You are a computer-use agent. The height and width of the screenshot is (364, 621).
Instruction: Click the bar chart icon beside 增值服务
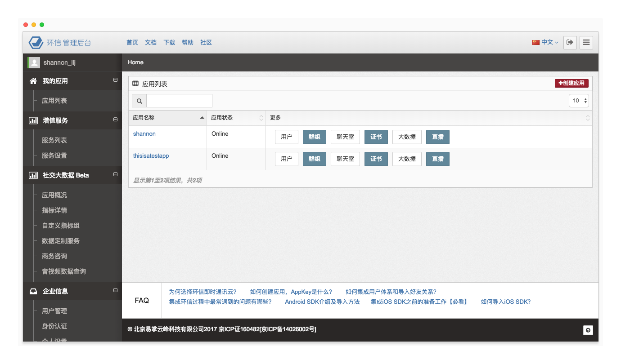(33, 120)
